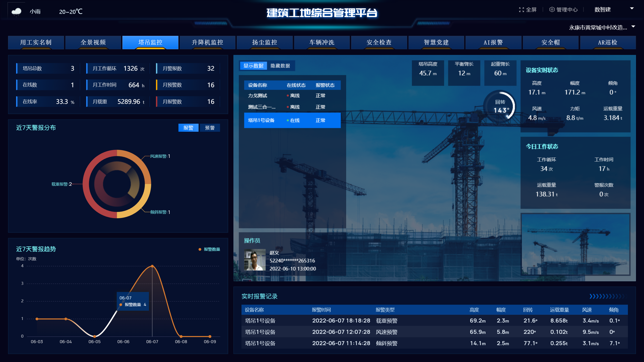Viewport: 644px width, 362px height.
Task: Switch to 隐藏数据 hide data mode
Action: [280, 66]
